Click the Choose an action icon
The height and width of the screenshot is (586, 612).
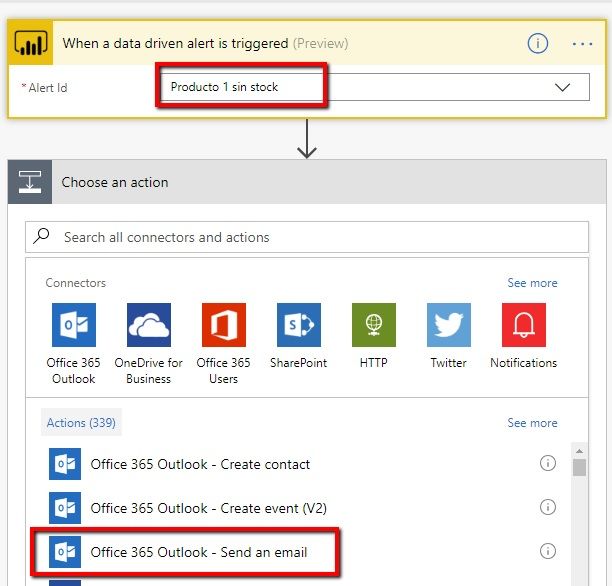(30, 182)
